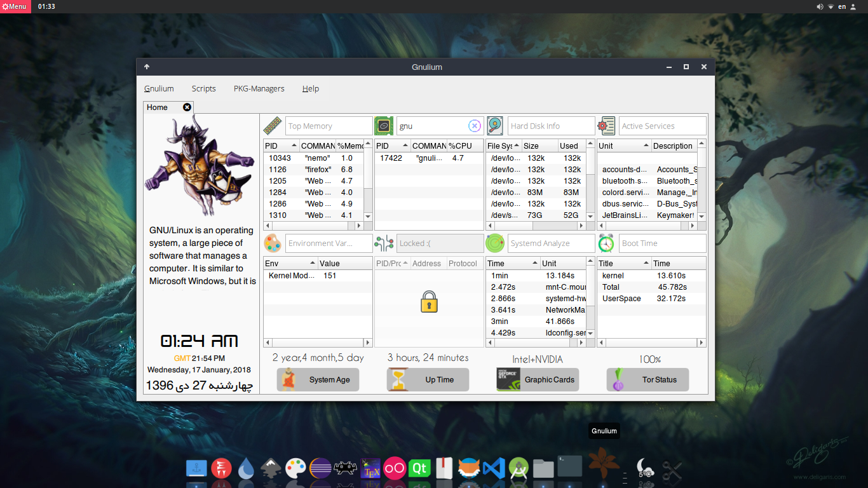
Task: Open the paint palette app in dock
Action: (295, 469)
